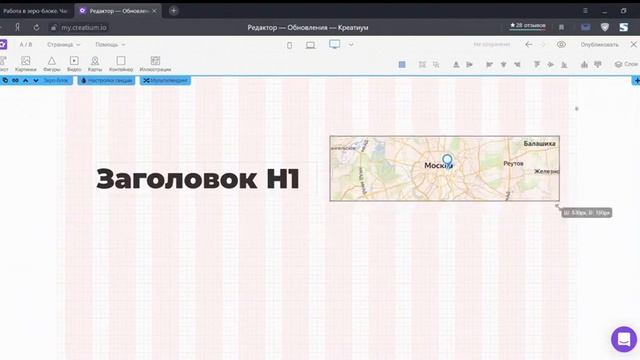Click the Creatium logo icon

(x=3, y=44)
